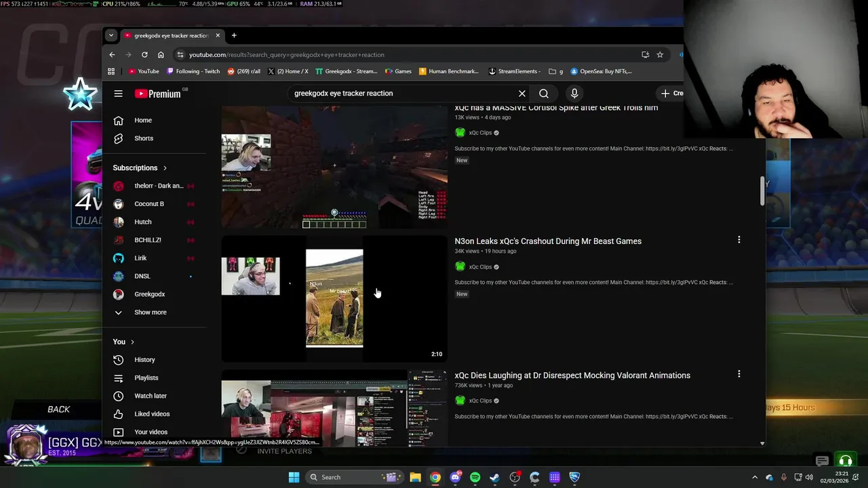Screen dimensions: 868x488
Task: Open the tab search dropdown
Action: 111,35
